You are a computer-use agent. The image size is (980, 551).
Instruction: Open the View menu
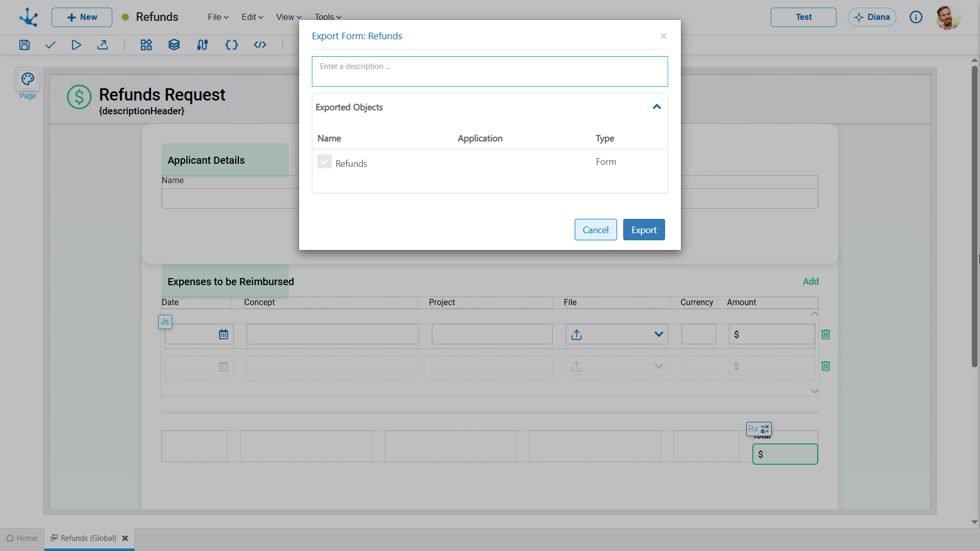pyautogui.click(x=289, y=17)
